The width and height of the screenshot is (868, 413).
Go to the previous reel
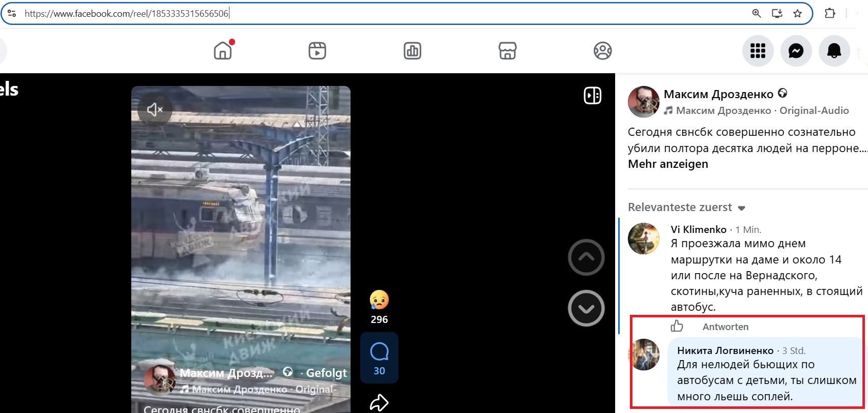586,257
